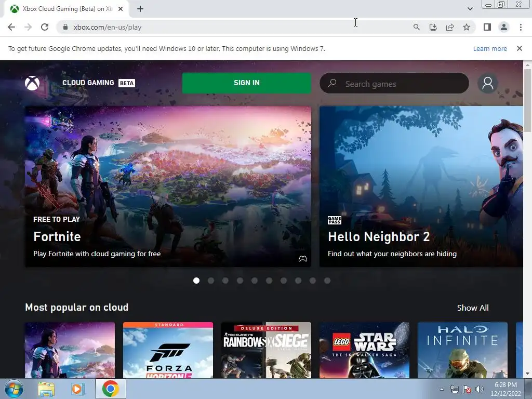Show hidden tray icons arrow
Screen dimensions: 532x399
[442, 389]
